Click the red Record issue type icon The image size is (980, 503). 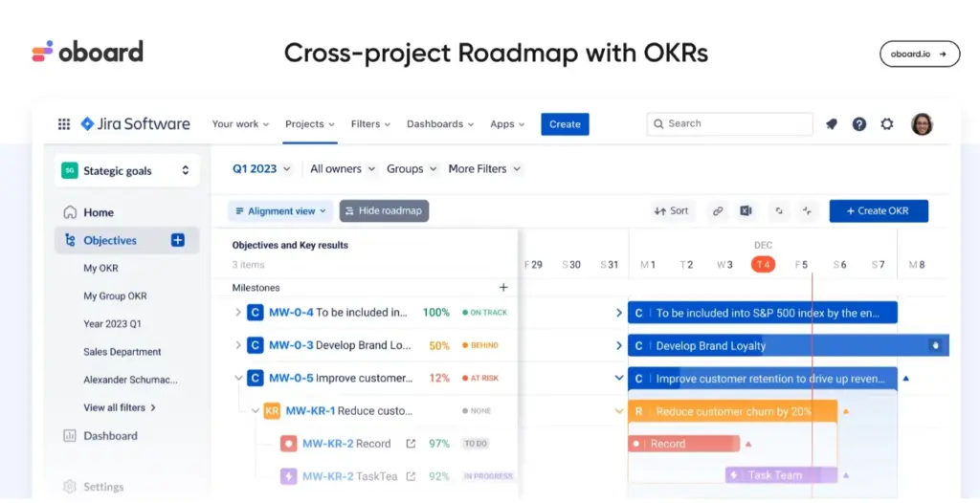click(x=288, y=444)
